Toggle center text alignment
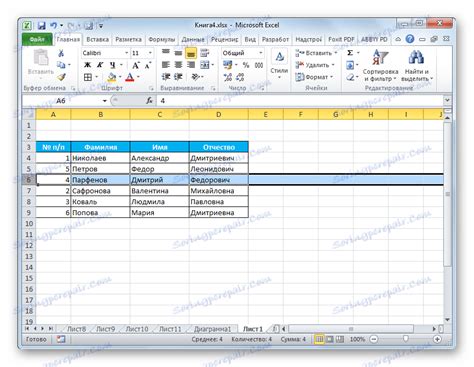The width and height of the screenshot is (474, 367). pyautogui.click(x=178, y=65)
